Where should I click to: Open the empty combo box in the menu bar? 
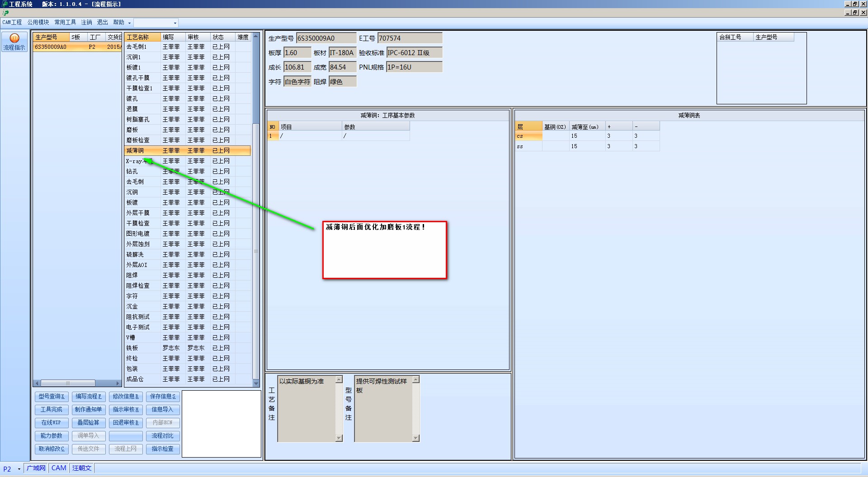click(156, 23)
